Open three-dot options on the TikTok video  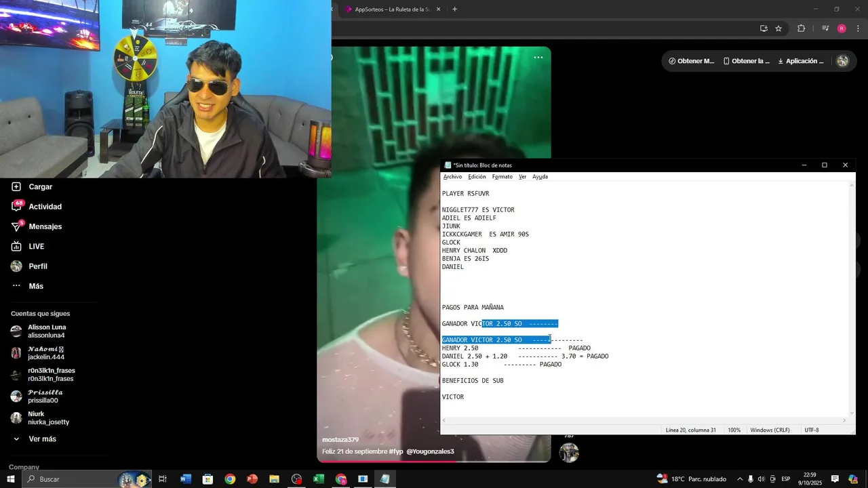pyautogui.click(x=538, y=58)
